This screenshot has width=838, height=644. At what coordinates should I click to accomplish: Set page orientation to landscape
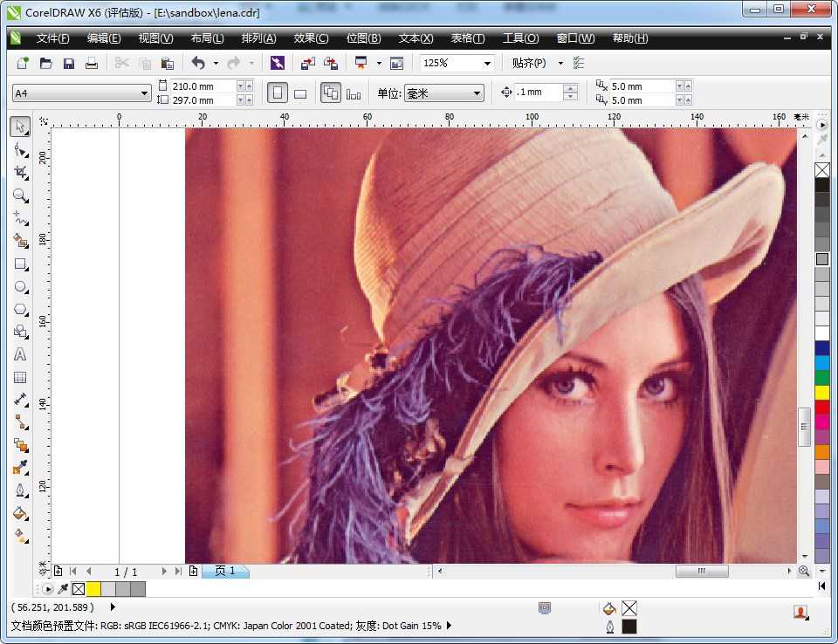pyautogui.click(x=300, y=93)
